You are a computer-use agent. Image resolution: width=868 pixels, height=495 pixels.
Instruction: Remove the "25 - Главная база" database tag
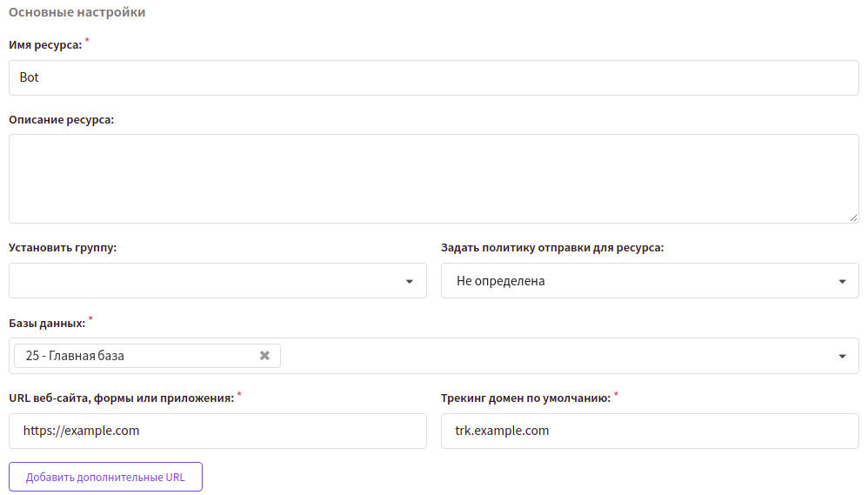point(264,356)
